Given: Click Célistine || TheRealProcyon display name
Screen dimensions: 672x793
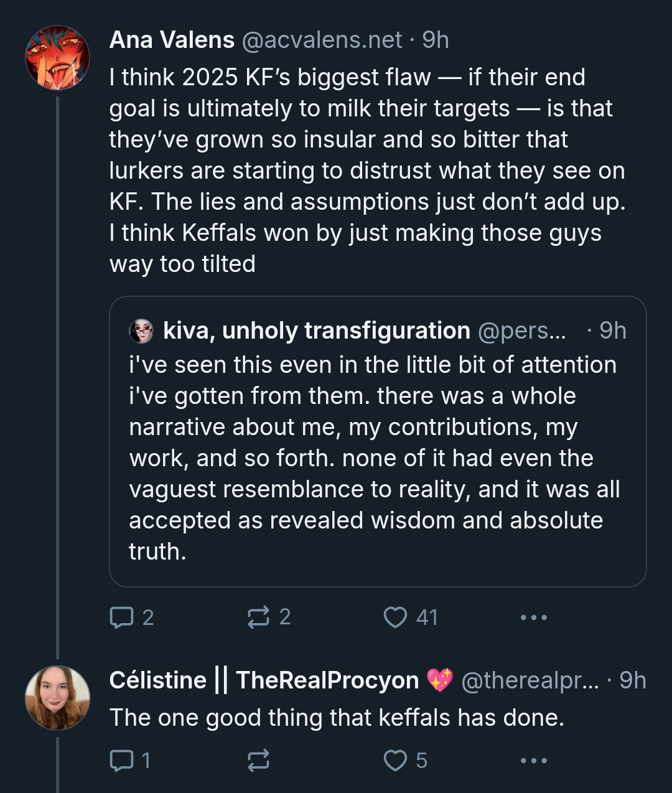Looking at the screenshot, I should (264, 680).
